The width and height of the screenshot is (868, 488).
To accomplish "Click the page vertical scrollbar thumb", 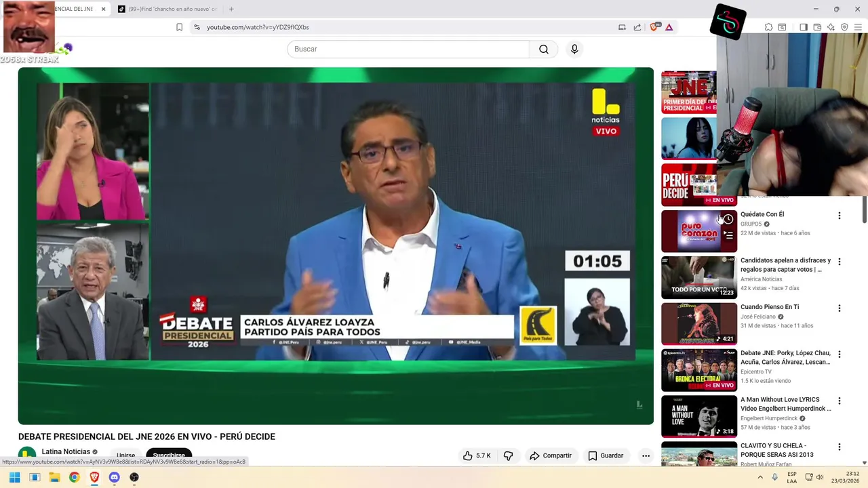I will (x=865, y=209).
